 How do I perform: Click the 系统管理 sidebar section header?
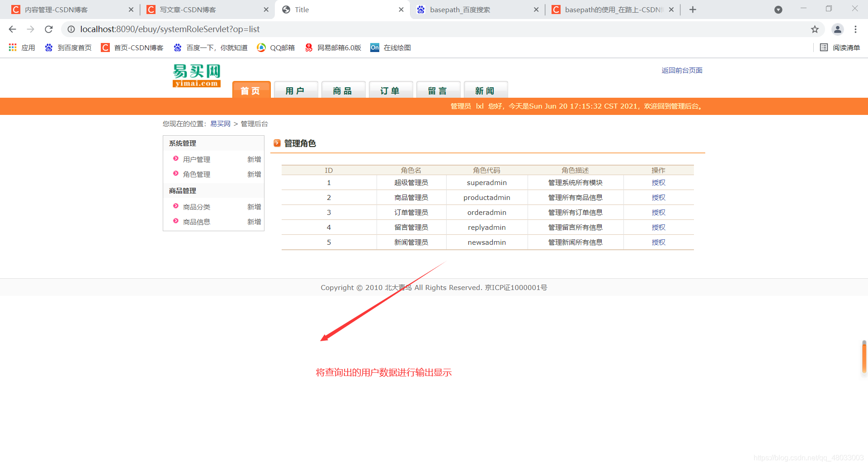213,143
